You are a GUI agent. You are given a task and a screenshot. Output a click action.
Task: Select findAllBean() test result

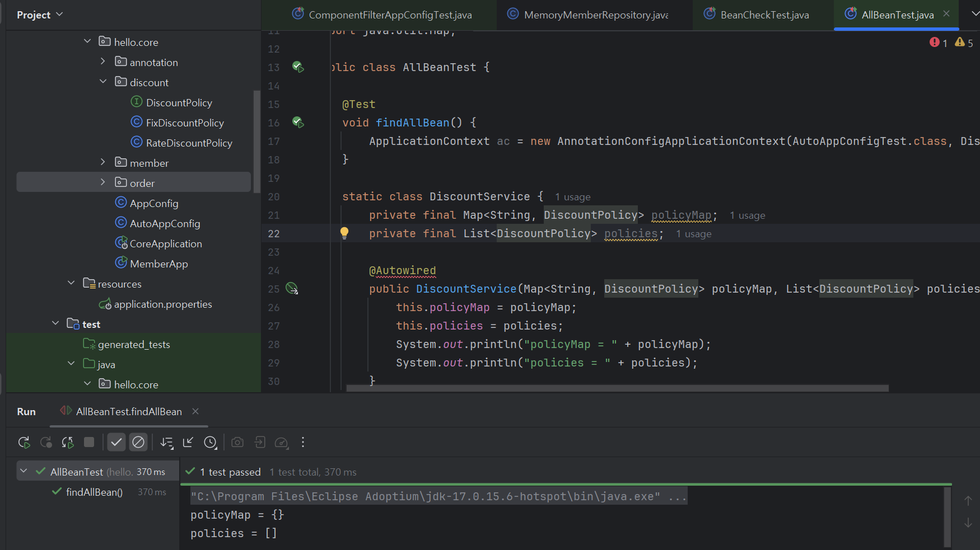click(95, 492)
